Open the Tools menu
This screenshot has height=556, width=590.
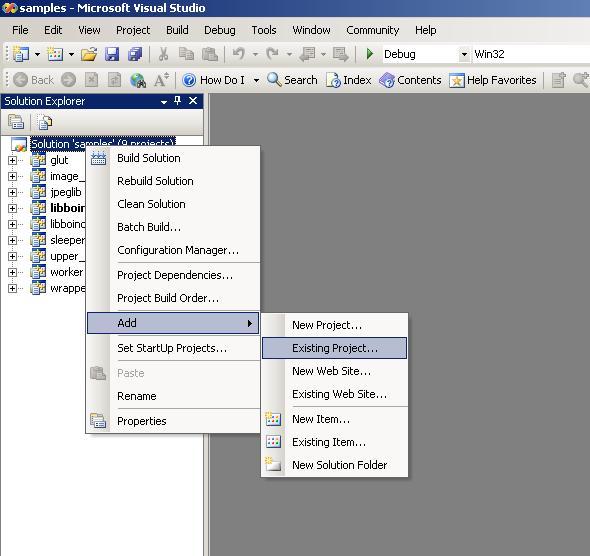click(x=264, y=30)
